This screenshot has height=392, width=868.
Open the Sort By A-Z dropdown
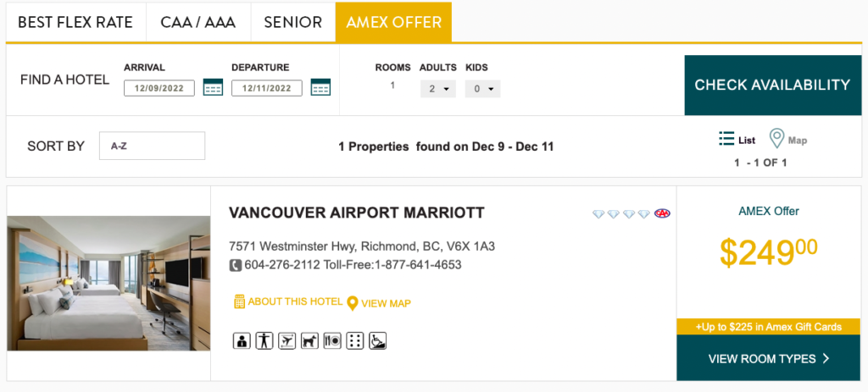coord(152,146)
